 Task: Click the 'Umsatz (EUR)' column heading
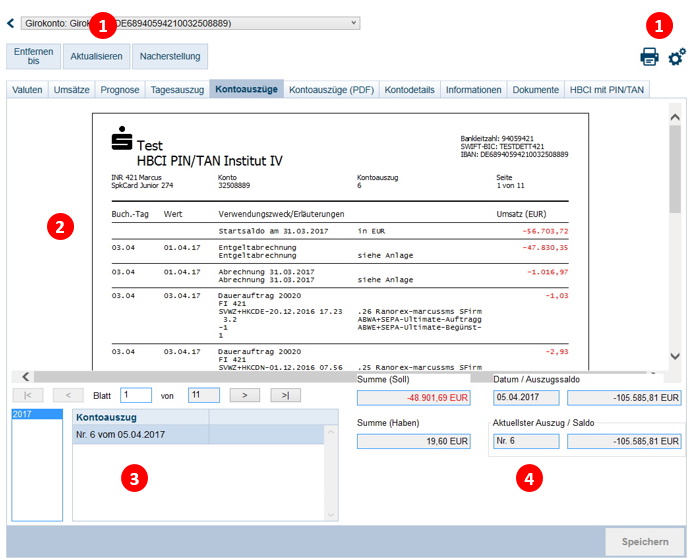[x=522, y=214]
